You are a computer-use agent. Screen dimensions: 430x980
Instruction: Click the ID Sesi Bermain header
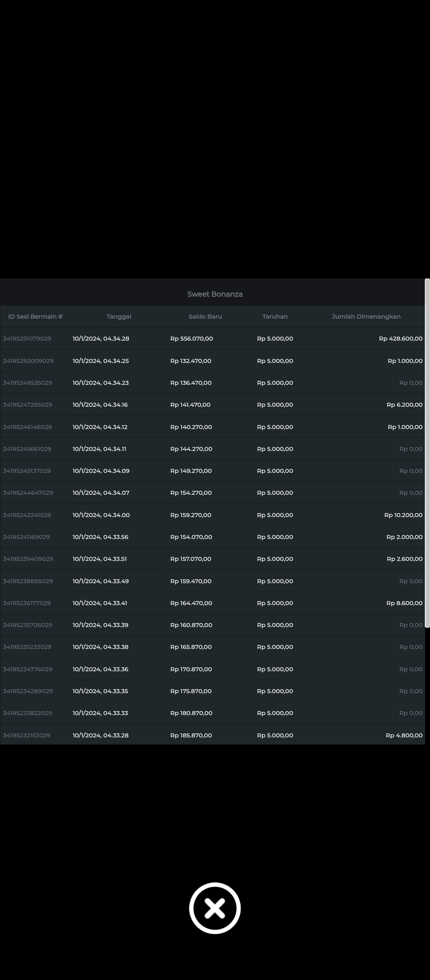coord(35,317)
